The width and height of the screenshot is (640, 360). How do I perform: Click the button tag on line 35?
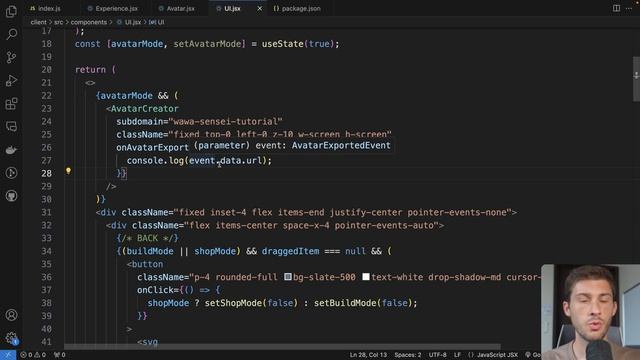point(147,264)
